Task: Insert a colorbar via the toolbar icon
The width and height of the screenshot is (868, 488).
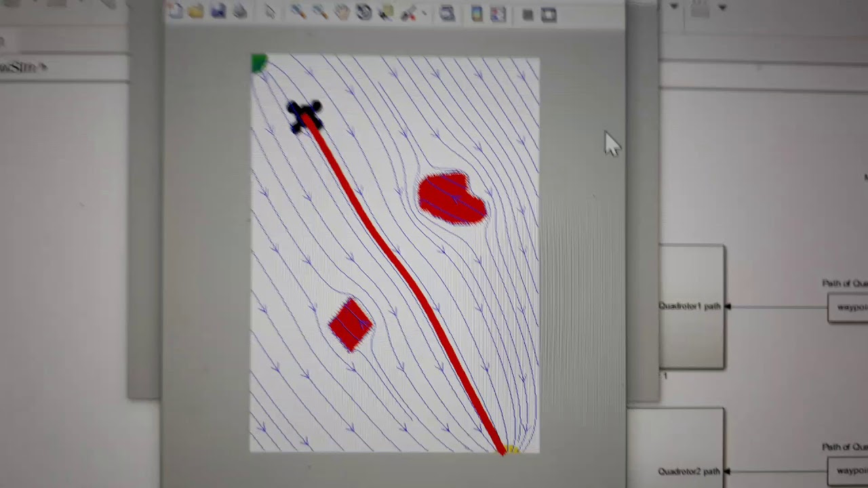Action: pos(477,14)
